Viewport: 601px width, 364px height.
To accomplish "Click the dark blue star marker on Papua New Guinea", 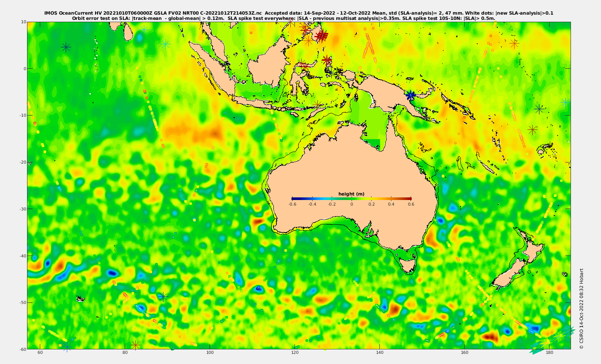I will click(411, 95).
